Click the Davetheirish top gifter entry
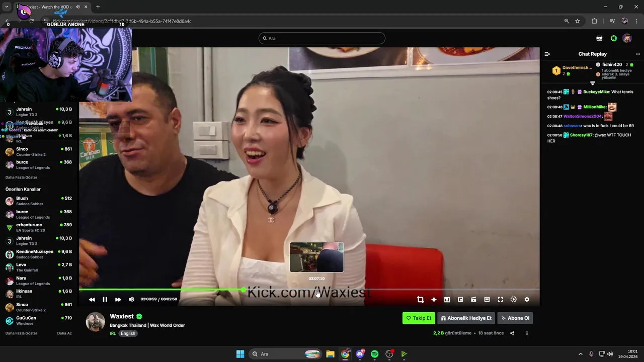The height and width of the screenshot is (362, 644). 573,70
